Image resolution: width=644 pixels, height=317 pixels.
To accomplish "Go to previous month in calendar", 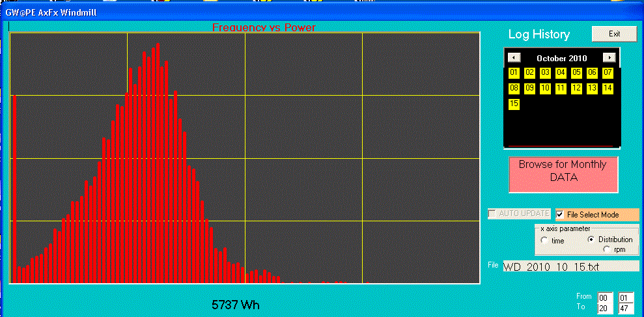I will point(513,58).
